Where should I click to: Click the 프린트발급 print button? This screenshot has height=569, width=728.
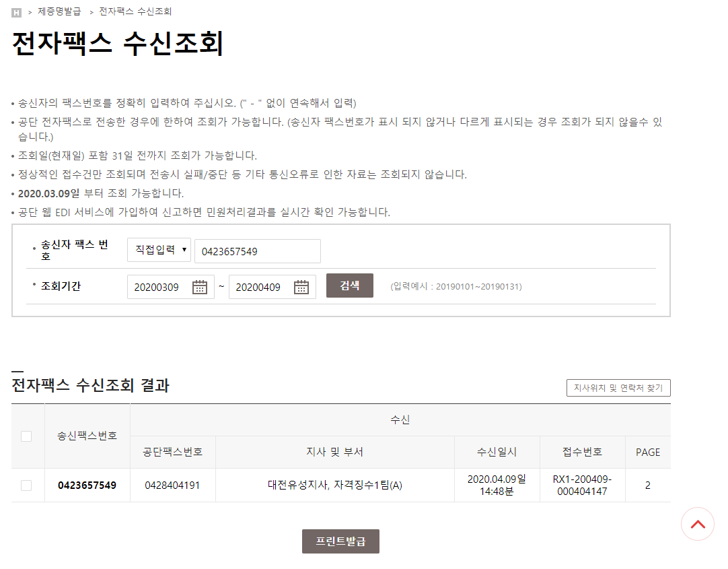click(x=340, y=541)
